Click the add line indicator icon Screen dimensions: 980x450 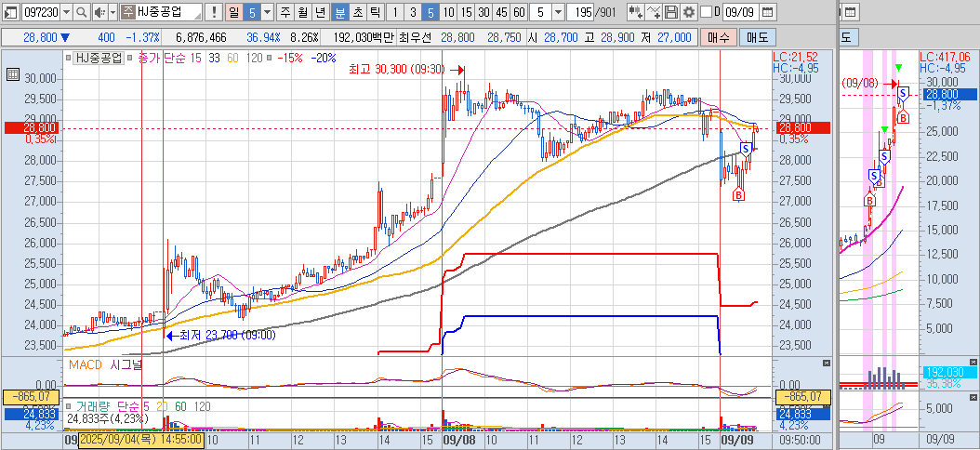[654, 12]
